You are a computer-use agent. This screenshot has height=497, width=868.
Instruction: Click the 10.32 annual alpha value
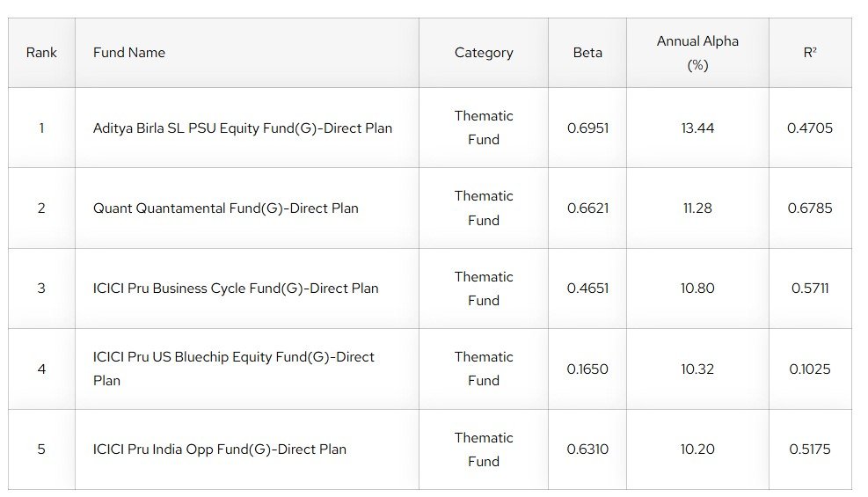(697, 369)
